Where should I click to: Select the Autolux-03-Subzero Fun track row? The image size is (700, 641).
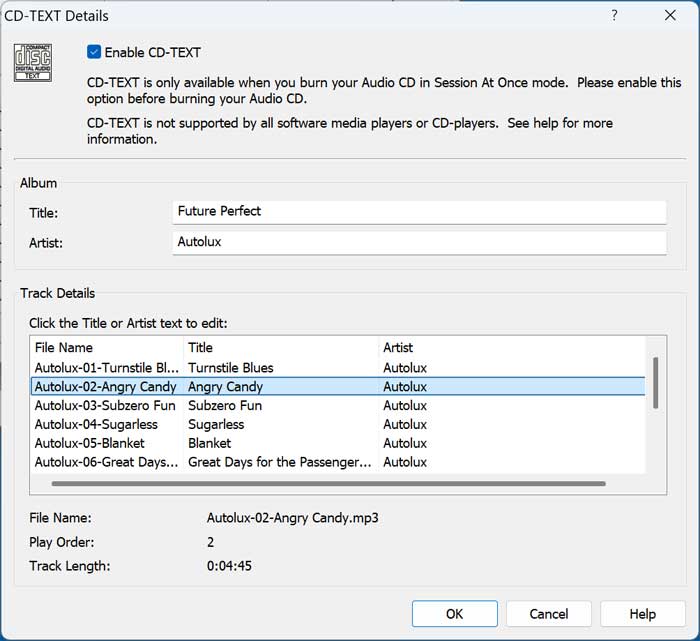(104, 406)
